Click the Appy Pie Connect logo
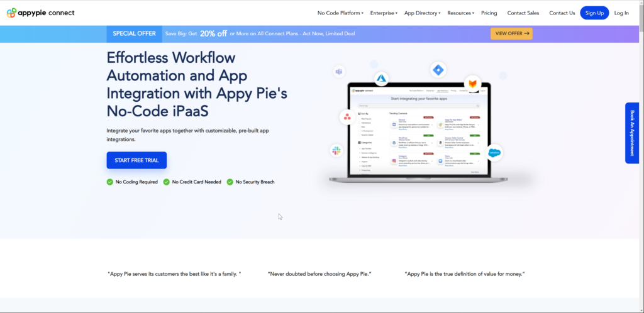Viewport: 644px width, 313px height. coord(41,13)
